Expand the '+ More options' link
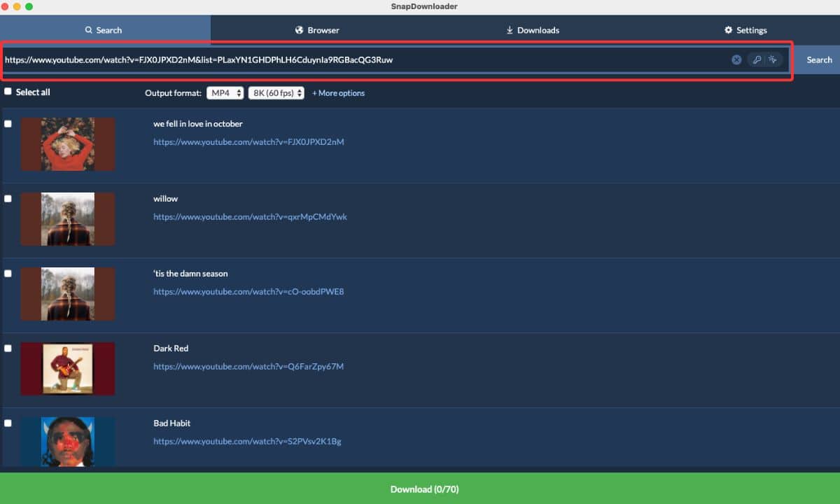The image size is (840, 504). click(x=338, y=93)
